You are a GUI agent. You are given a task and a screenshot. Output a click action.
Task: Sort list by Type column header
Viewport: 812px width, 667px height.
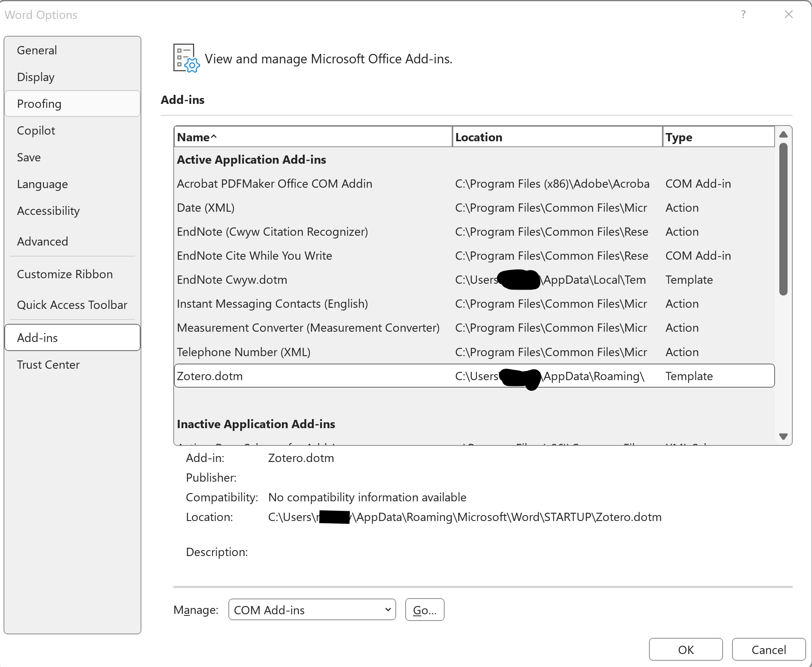(x=718, y=137)
